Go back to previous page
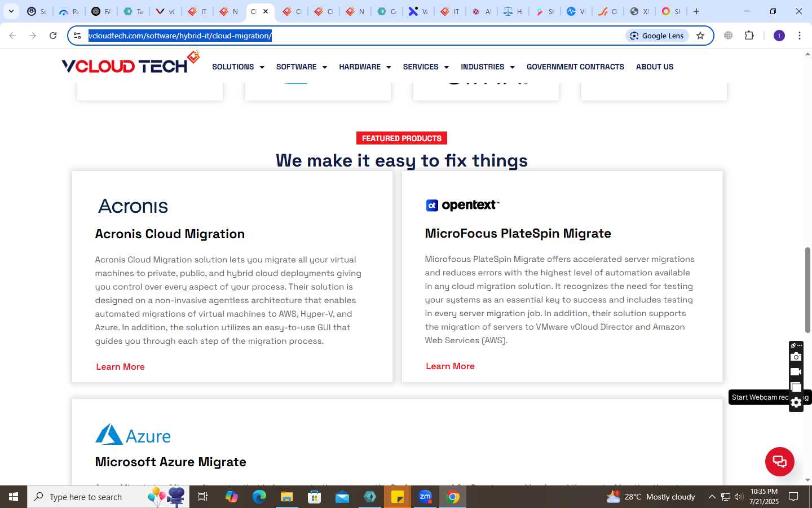812x508 pixels. click(12, 36)
